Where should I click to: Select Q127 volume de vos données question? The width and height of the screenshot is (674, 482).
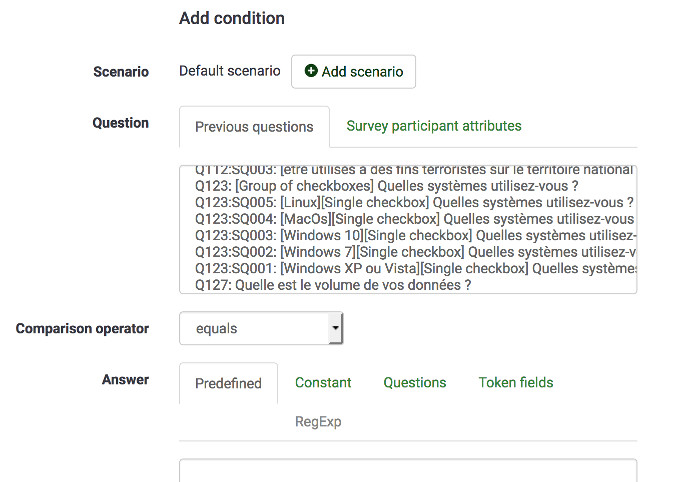333,285
